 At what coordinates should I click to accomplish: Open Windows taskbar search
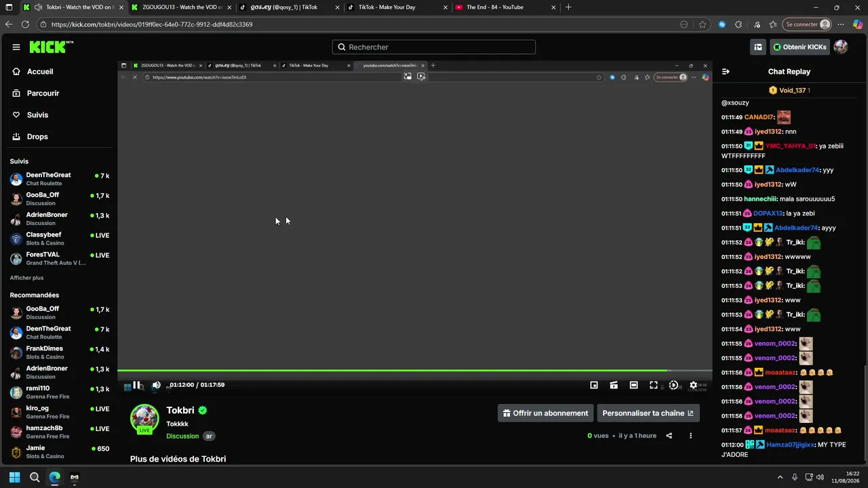[x=35, y=477]
